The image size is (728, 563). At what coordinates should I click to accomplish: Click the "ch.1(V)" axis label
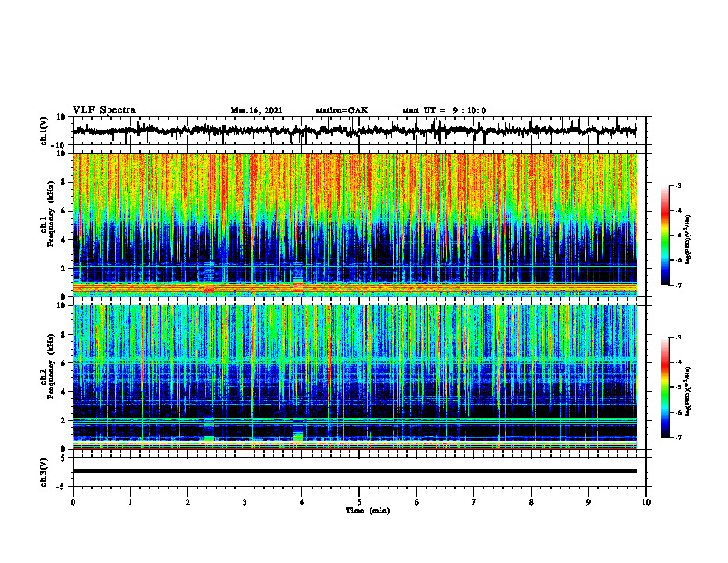pyautogui.click(x=43, y=131)
